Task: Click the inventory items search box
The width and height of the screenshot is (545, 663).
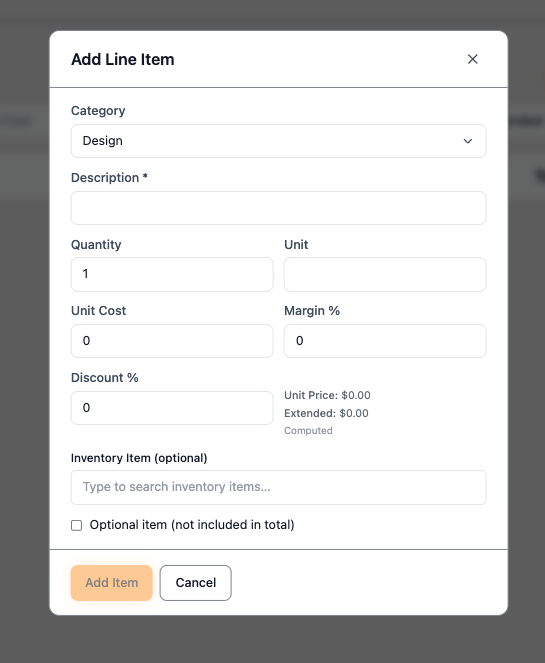Action: point(278,487)
